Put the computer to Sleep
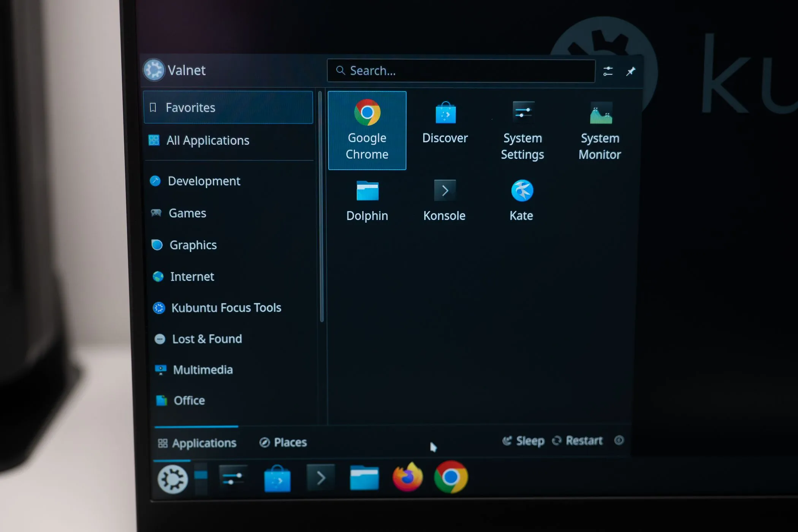798x532 pixels. tap(524, 441)
